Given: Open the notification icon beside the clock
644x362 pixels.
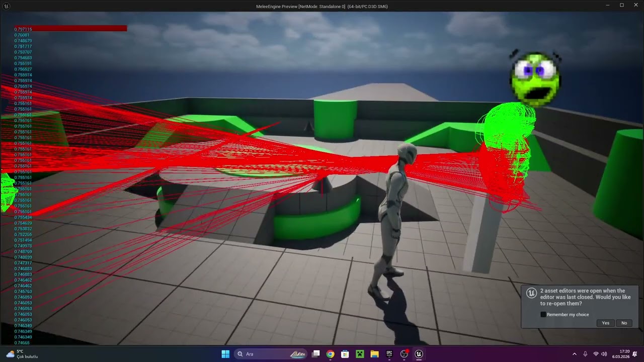Looking at the screenshot, I should (635, 354).
